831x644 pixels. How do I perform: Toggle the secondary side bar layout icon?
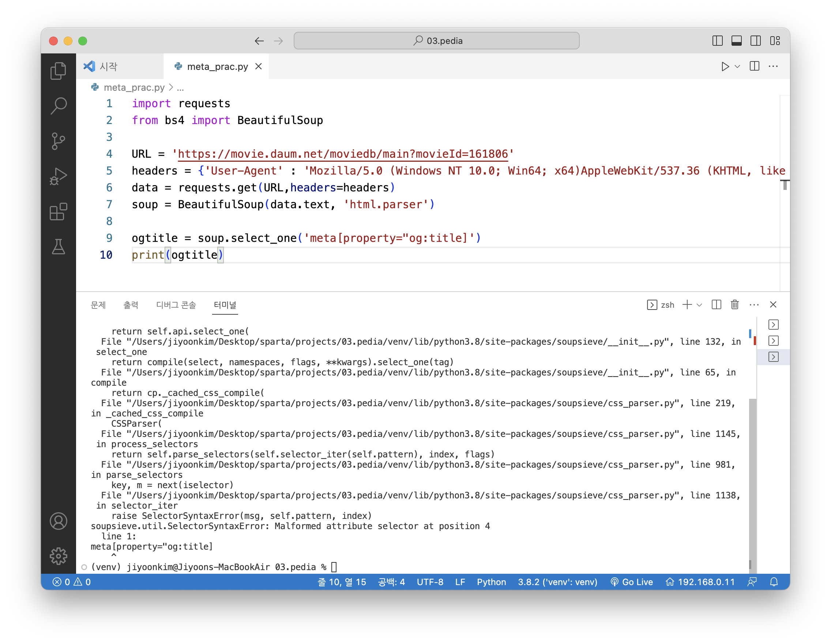(755, 41)
